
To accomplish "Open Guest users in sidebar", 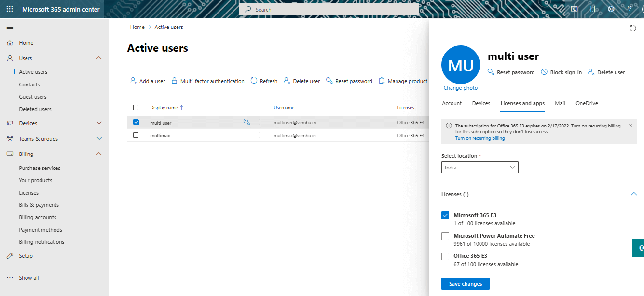I will pyautogui.click(x=33, y=97).
